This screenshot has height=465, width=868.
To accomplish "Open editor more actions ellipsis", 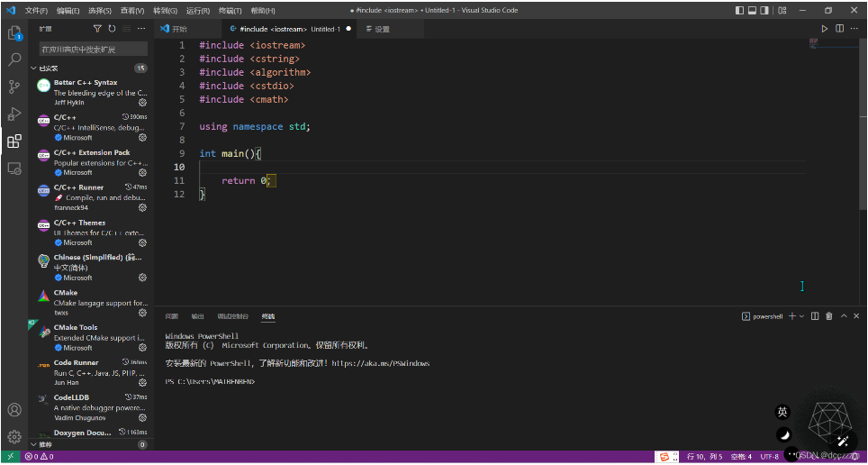I will coord(854,29).
